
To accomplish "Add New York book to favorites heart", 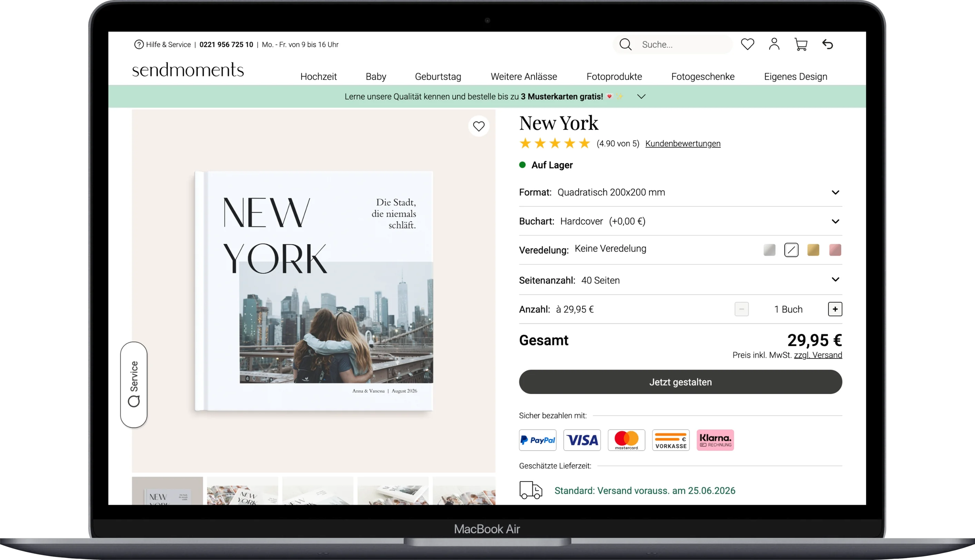I will [479, 126].
